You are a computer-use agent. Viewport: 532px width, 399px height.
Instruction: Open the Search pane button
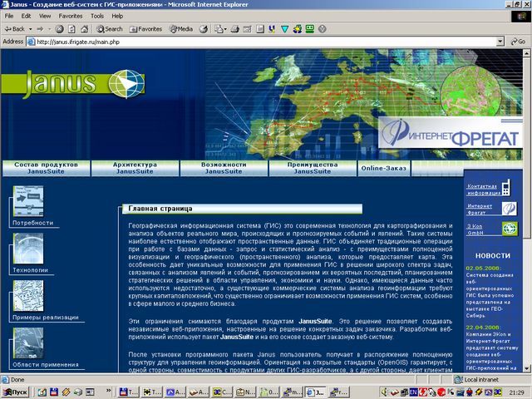pyautogui.click(x=109, y=29)
